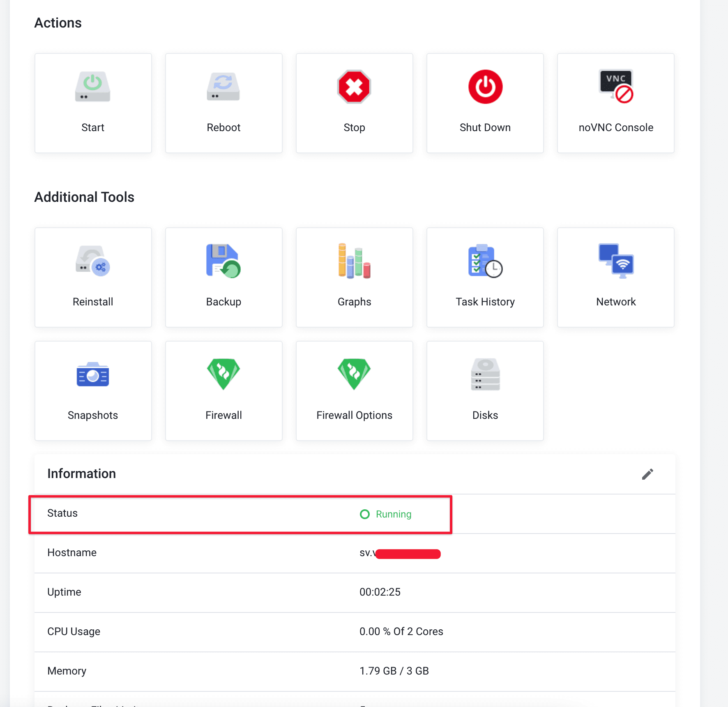Image resolution: width=728 pixels, height=707 pixels.
Task: Stop the virtual server
Action: [x=354, y=103]
